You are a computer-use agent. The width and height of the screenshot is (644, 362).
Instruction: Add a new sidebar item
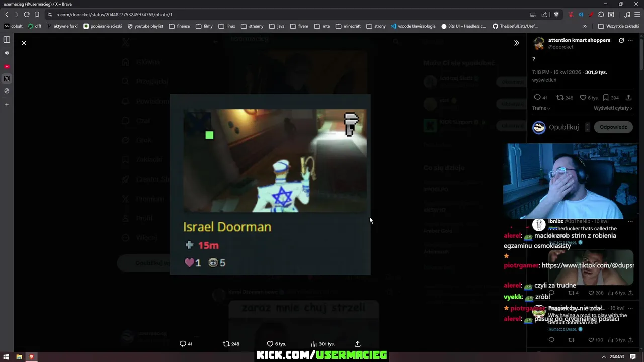click(x=7, y=105)
